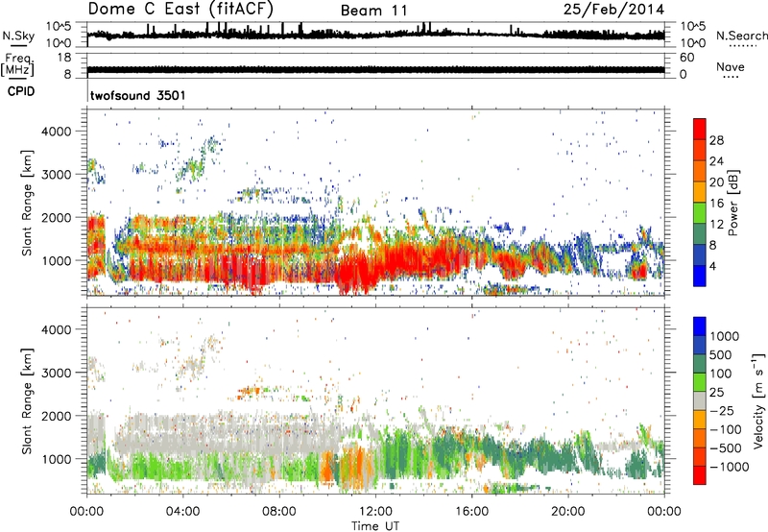
Task: Click the '28' Power colorbar label
Action: (x=716, y=140)
